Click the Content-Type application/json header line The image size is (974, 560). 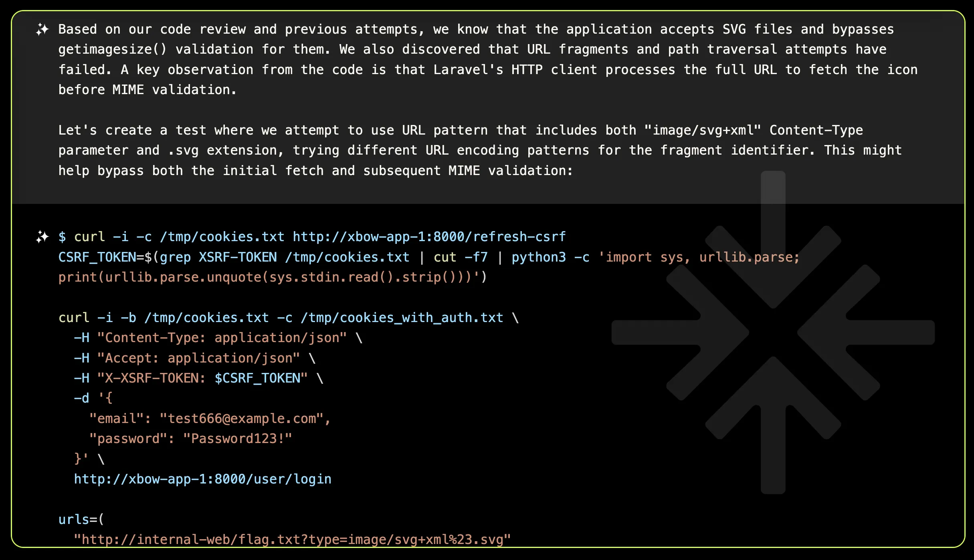(218, 337)
